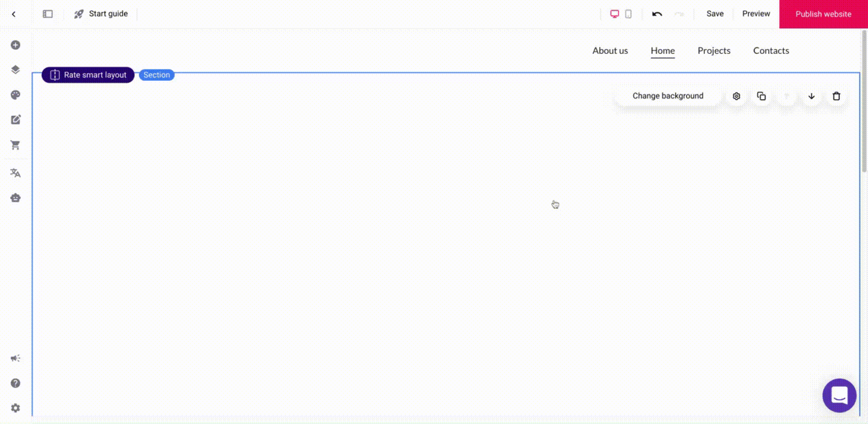Move section down with arrow
Image resolution: width=868 pixels, height=424 pixels.
click(812, 97)
